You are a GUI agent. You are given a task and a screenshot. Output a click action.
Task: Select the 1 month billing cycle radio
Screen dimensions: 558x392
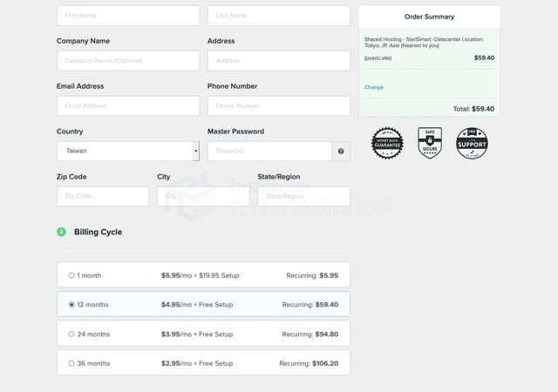(x=71, y=275)
